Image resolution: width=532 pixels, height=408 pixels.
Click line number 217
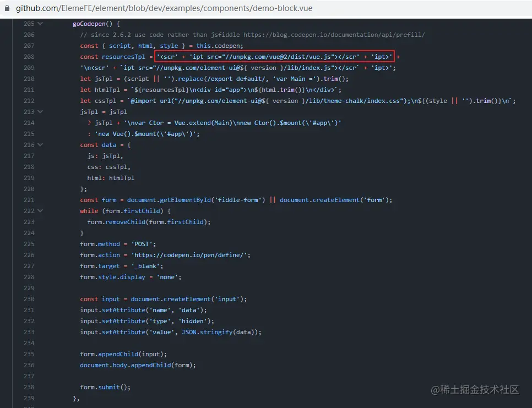(x=29, y=156)
